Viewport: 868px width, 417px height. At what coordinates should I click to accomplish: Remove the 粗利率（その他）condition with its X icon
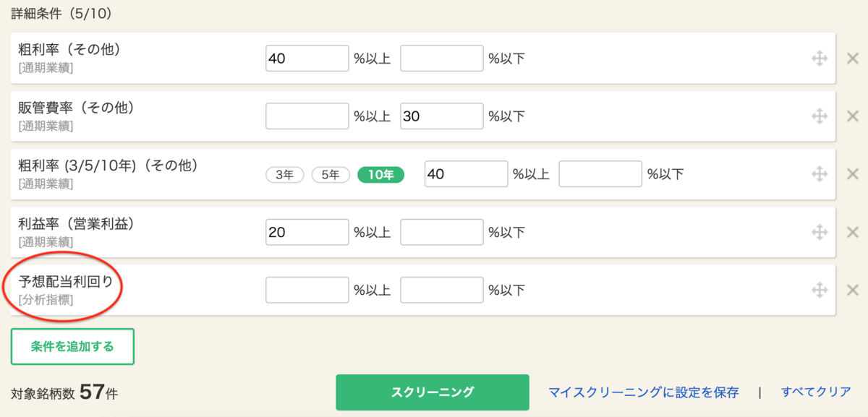852,58
